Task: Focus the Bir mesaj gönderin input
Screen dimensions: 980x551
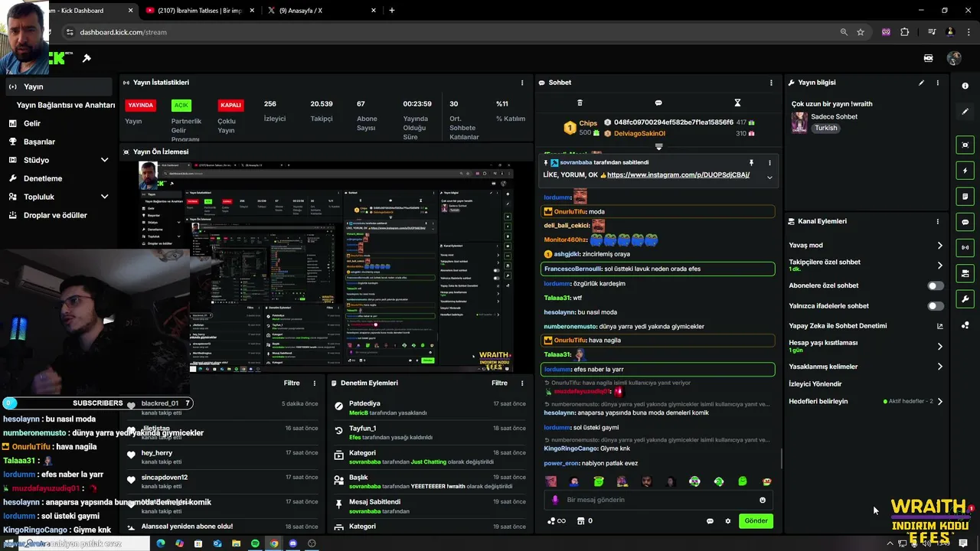Action: [658, 500]
